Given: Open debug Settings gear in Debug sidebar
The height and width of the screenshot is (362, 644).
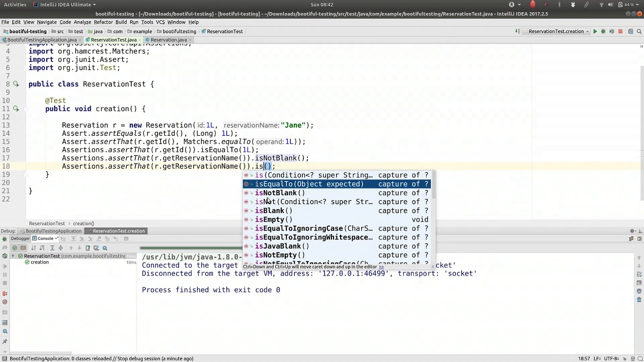Looking at the screenshot, I should (x=5, y=332).
